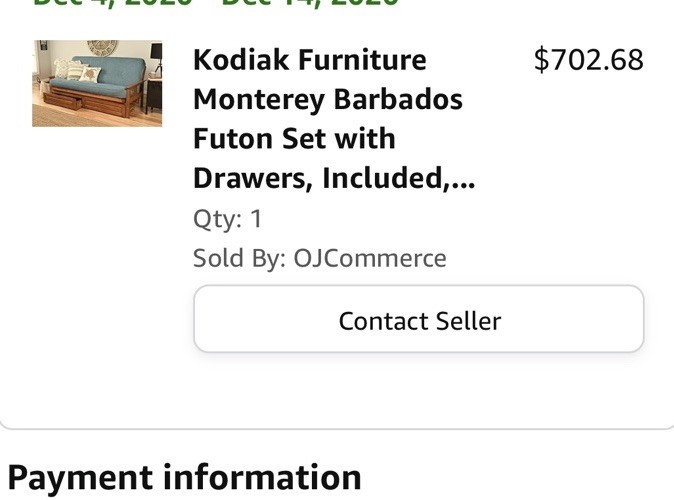
Task: Click "Kodiak Furniture" brand text in title
Action: (x=309, y=60)
